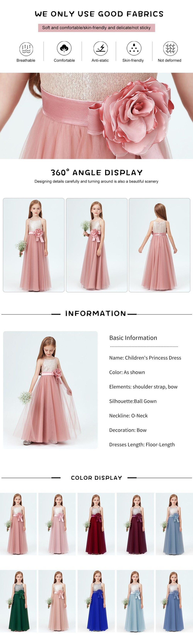
Task: Click the Basic Information dress photo
Action: [50, 390]
